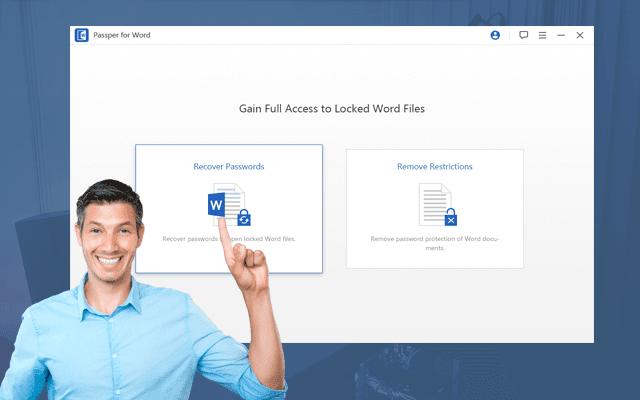This screenshot has width=640, height=400.
Task: Select the Recover Passwords heading
Action: (229, 167)
